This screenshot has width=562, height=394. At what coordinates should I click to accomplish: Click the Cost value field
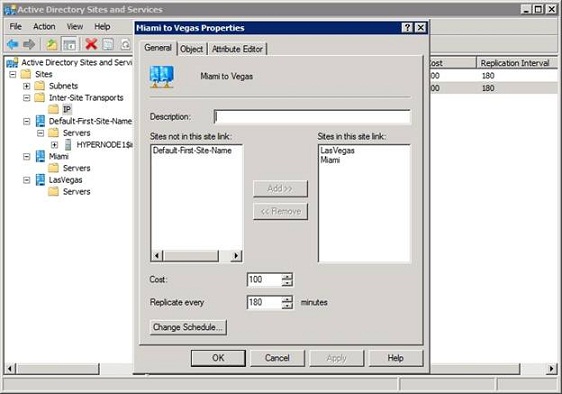(265, 280)
